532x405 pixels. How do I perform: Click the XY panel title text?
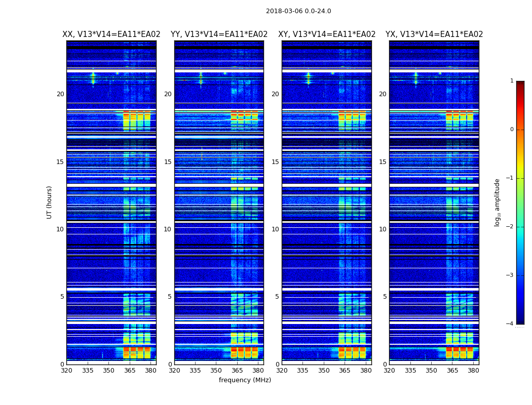point(327,34)
